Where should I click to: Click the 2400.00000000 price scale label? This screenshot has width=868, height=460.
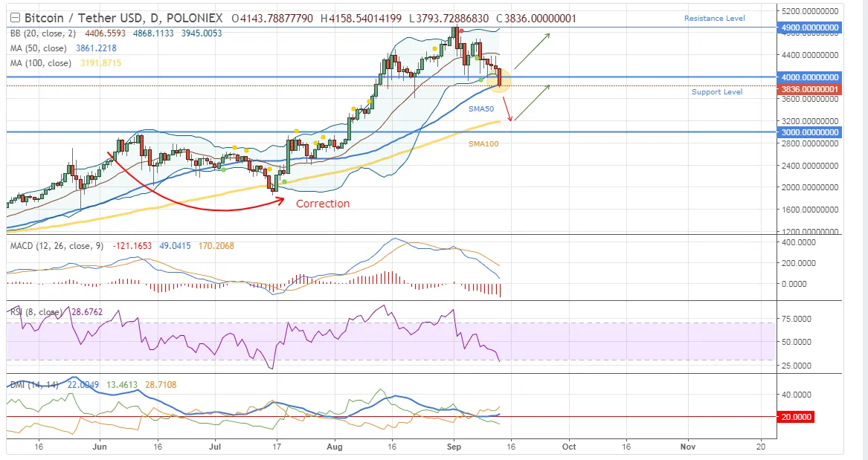[x=809, y=165]
